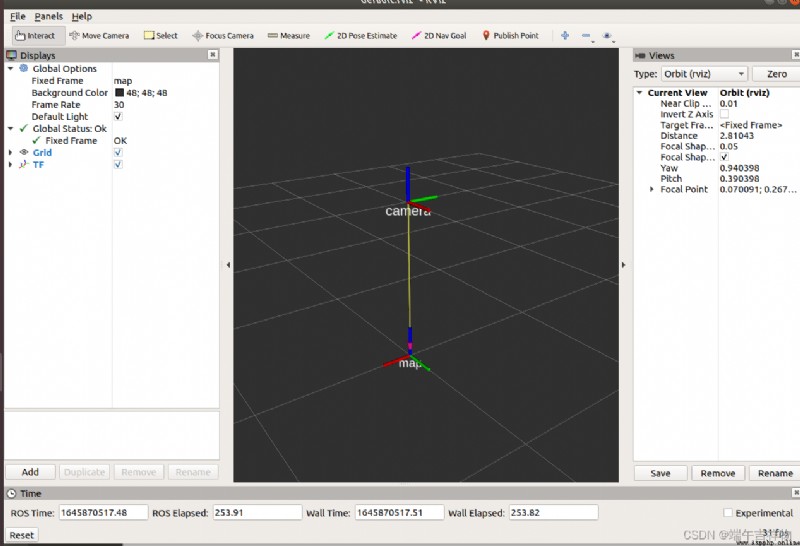
Task: Save the current view
Action: click(660, 473)
